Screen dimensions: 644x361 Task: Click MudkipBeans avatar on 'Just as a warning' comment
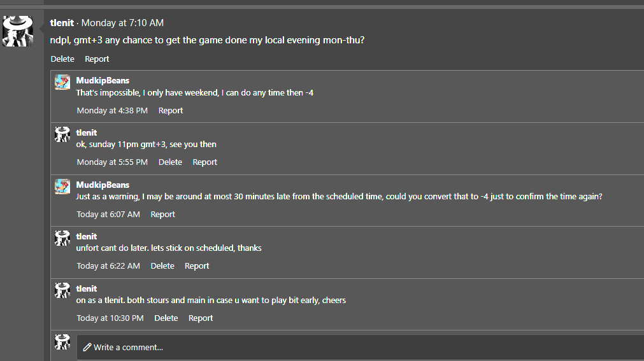tap(62, 186)
